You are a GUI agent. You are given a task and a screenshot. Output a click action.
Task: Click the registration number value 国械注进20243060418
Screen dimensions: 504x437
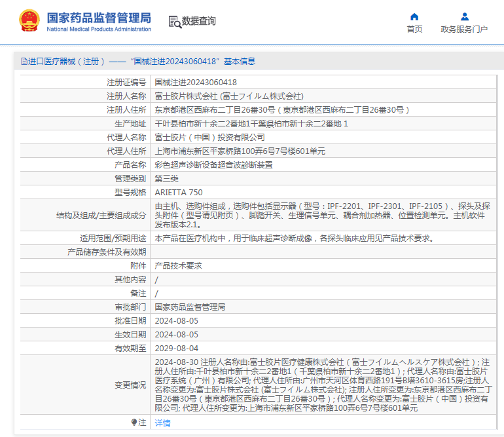coord(196,83)
